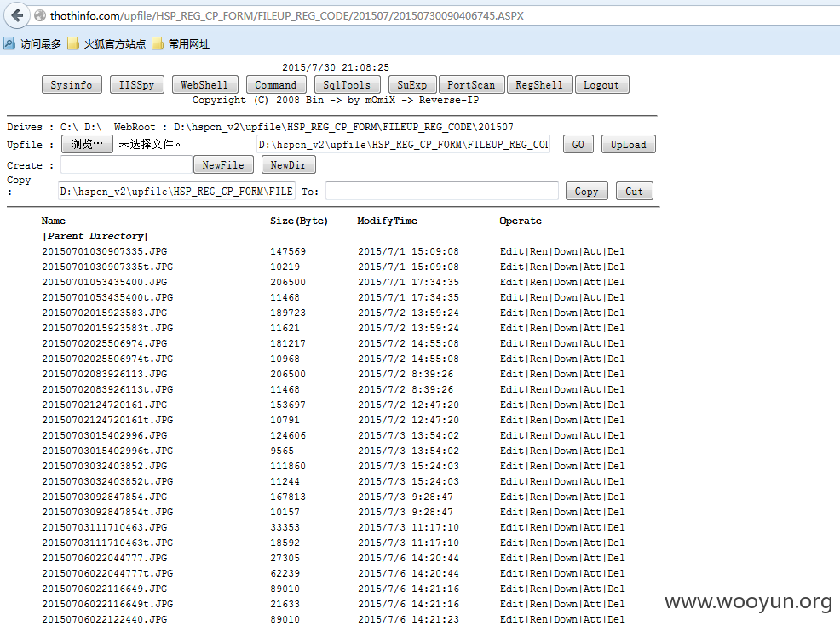Browse to drive D:\

point(93,127)
